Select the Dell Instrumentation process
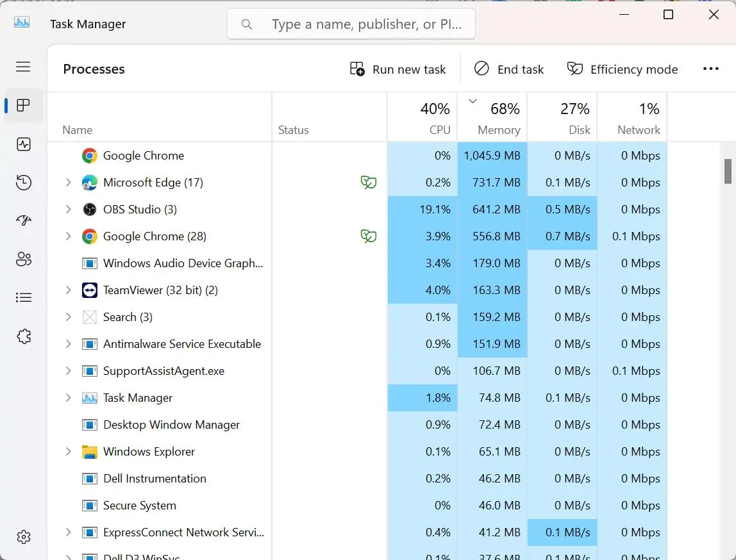736x560 pixels. 357,479
